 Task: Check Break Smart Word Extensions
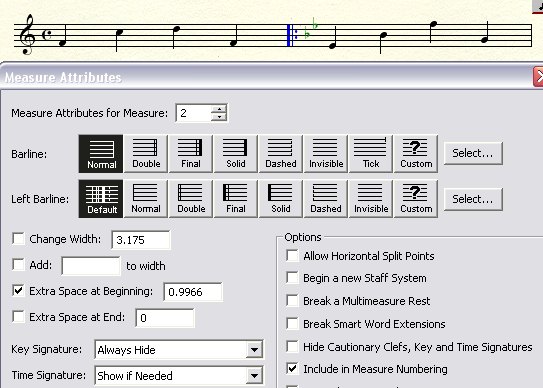292,324
